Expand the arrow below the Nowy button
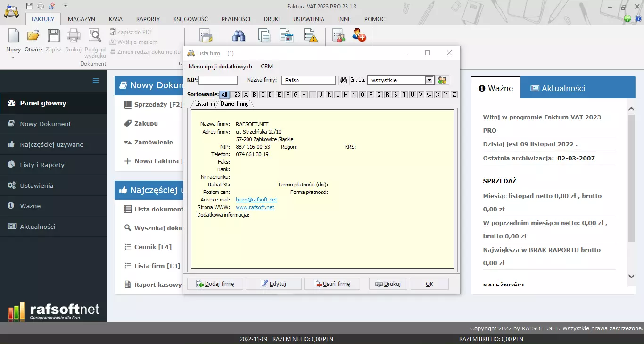 13,58
